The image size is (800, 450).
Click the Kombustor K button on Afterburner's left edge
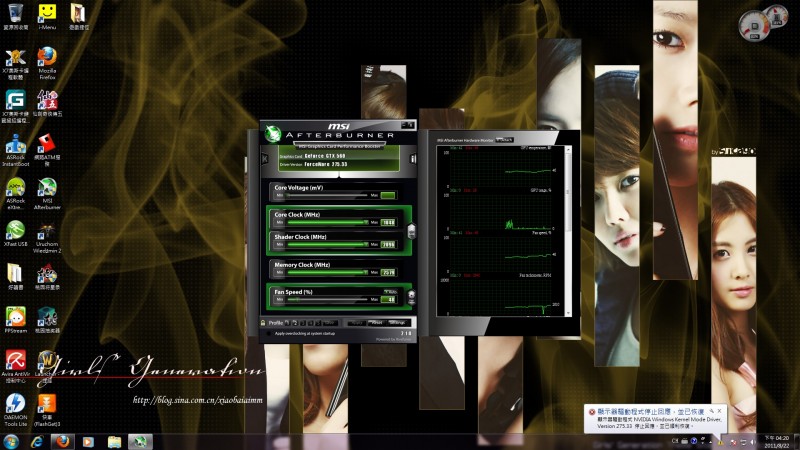265,159
